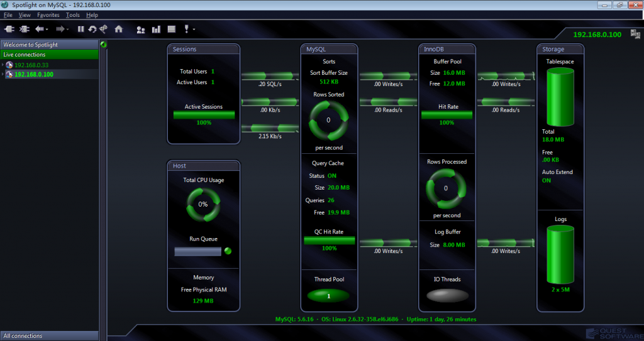
Task: Open the users/sessions toolbar icon
Action: (140, 29)
